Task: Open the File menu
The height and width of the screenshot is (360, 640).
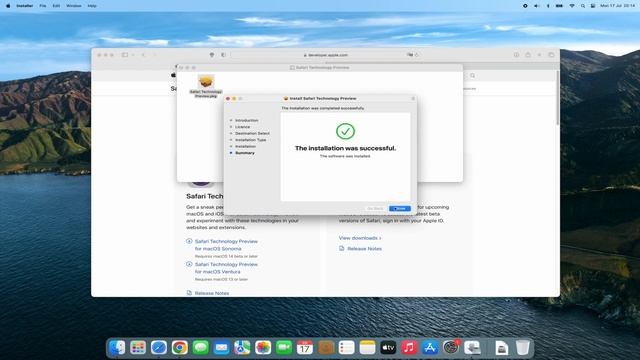Action: pos(43,6)
